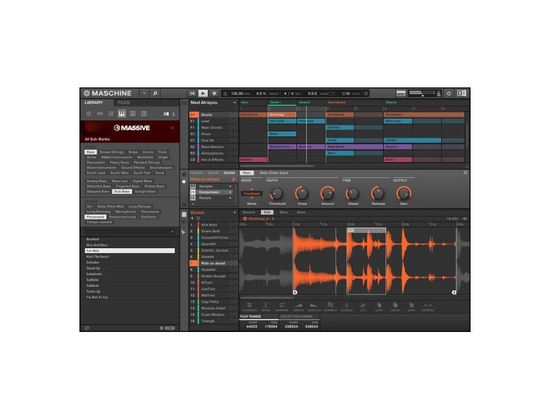Select the Samples type icon in browser
Image resolution: width=550 pixels, height=420 pixels.
143,114
